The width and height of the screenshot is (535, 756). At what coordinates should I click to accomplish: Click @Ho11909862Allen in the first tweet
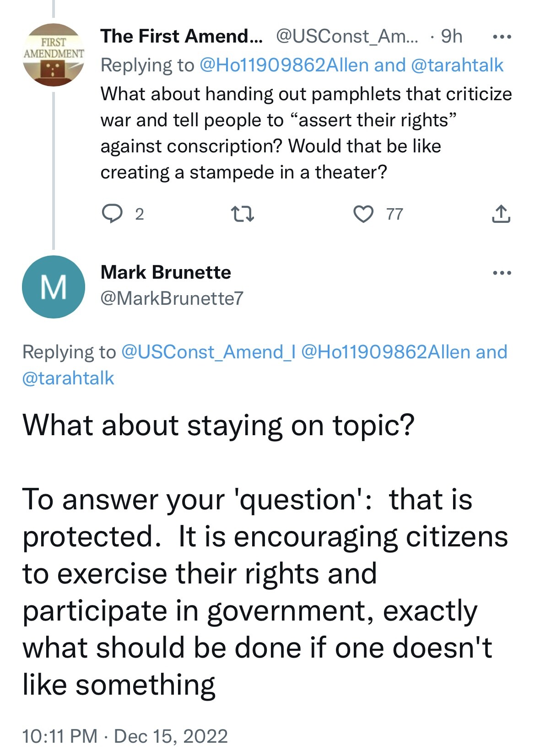coord(284,65)
